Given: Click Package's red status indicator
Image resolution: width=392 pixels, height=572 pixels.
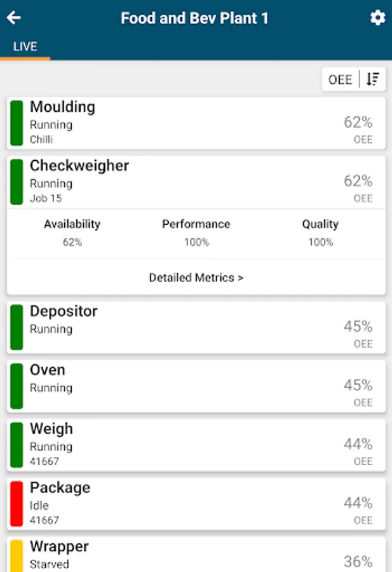Looking at the screenshot, I should [17, 503].
